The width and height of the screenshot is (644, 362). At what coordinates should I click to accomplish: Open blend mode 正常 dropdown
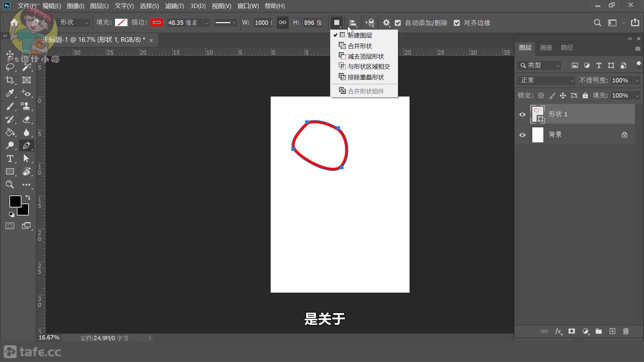pos(546,80)
